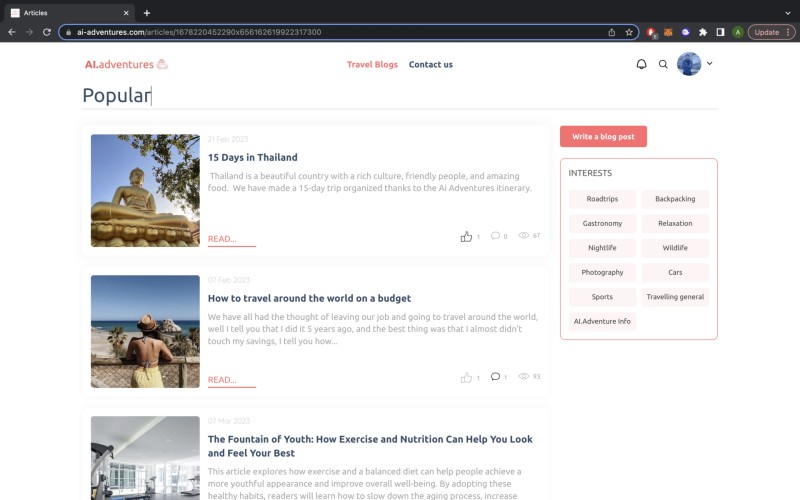The height and width of the screenshot is (500, 800).
Task: Go back with browser back arrow
Action: pyautogui.click(x=12, y=32)
